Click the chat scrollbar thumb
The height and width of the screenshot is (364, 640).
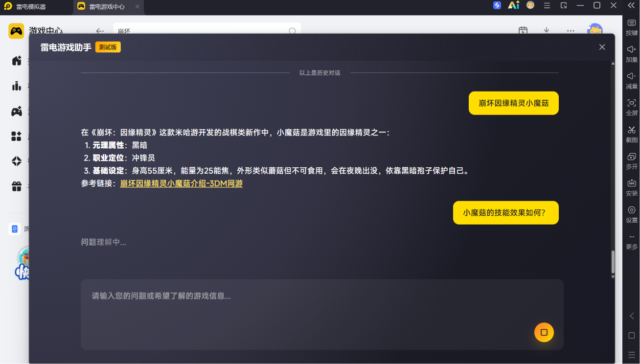(613, 262)
